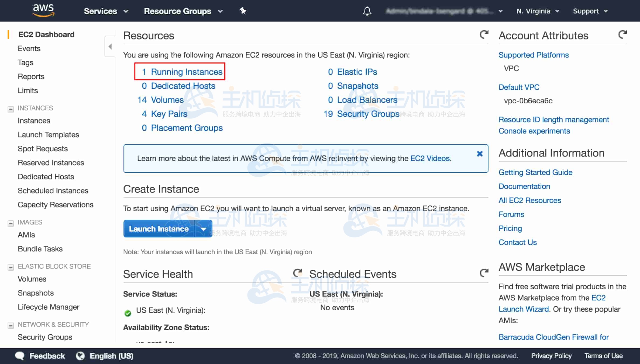This screenshot has width=640, height=364.
Task: Refresh the Account Attributes panel
Action: 622,34
